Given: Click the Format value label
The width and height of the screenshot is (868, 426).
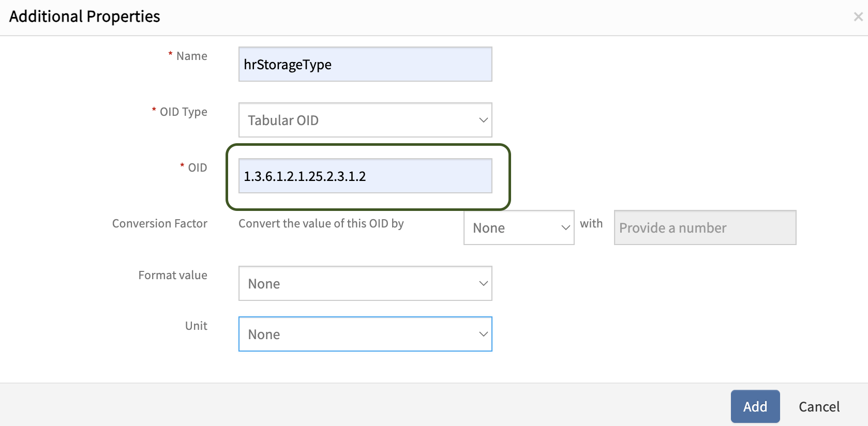Looking at the screenshot, I should (172, 275).
